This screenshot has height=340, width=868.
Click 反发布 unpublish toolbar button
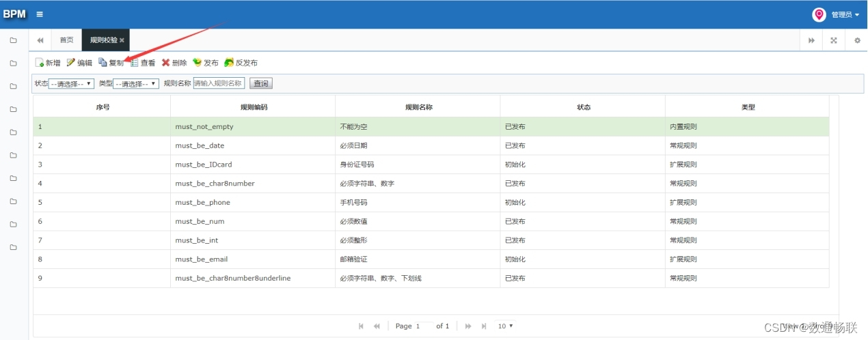coord(241,63)
